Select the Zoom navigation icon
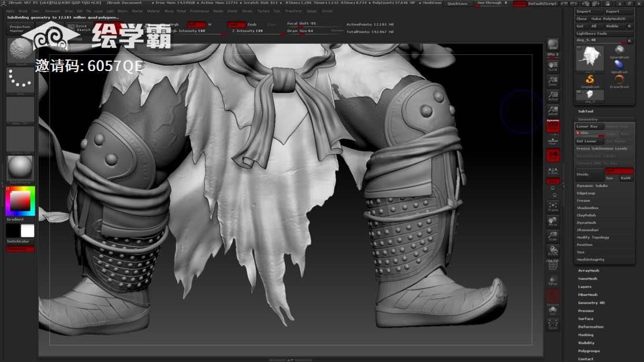This screenshot has height=362, width=644. coord(553,81)
